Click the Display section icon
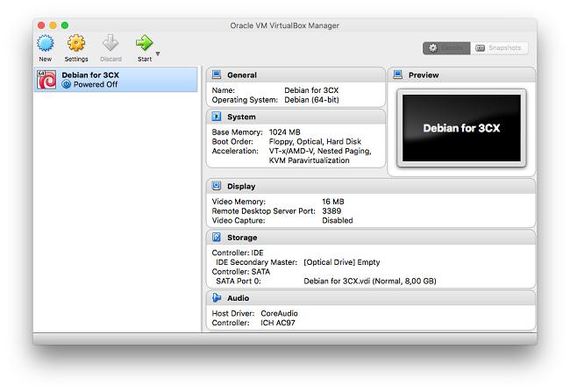 coord(217,186)
